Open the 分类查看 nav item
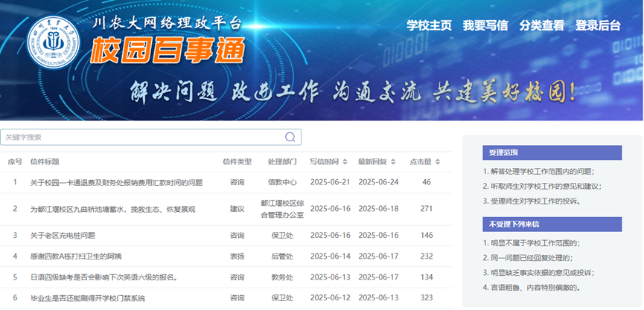 pos(541,25)
